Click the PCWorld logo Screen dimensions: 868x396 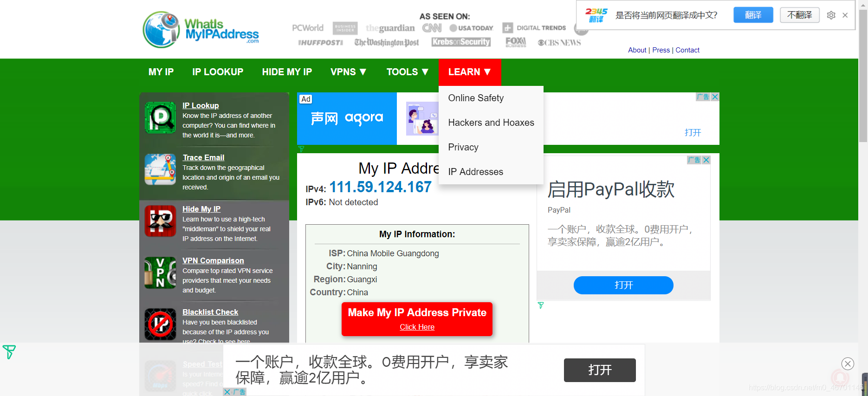point(307,28)
